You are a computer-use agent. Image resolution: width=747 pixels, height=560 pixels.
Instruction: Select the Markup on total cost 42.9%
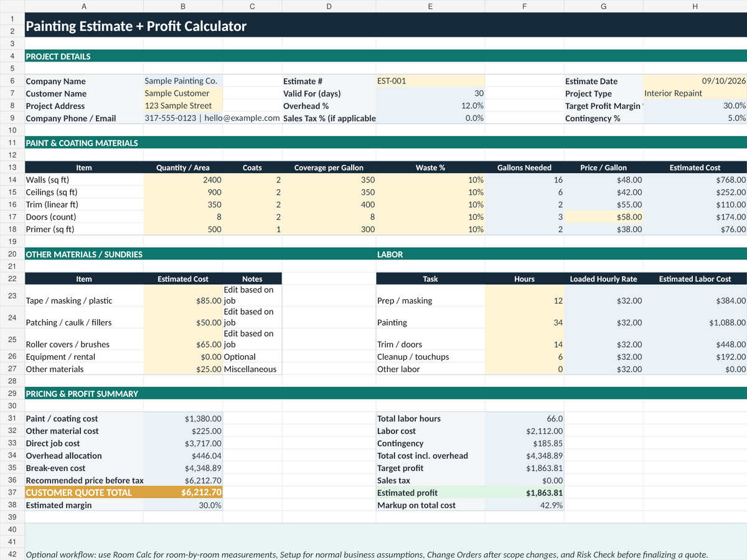click(524, 505)
